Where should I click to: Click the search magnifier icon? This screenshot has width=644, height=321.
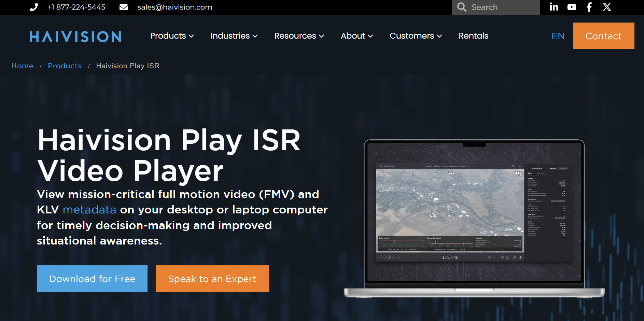pyautogui.click(x=462, y=7)
